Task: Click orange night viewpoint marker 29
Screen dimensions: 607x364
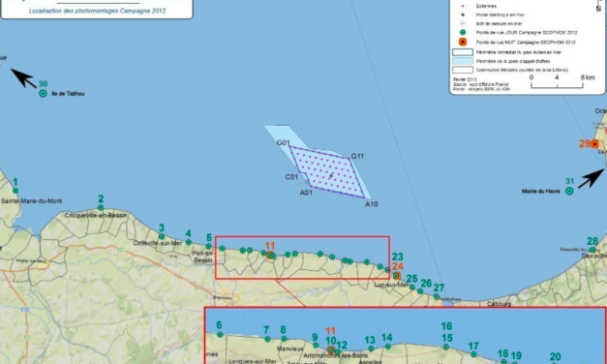Action: [x=594, y=144]
